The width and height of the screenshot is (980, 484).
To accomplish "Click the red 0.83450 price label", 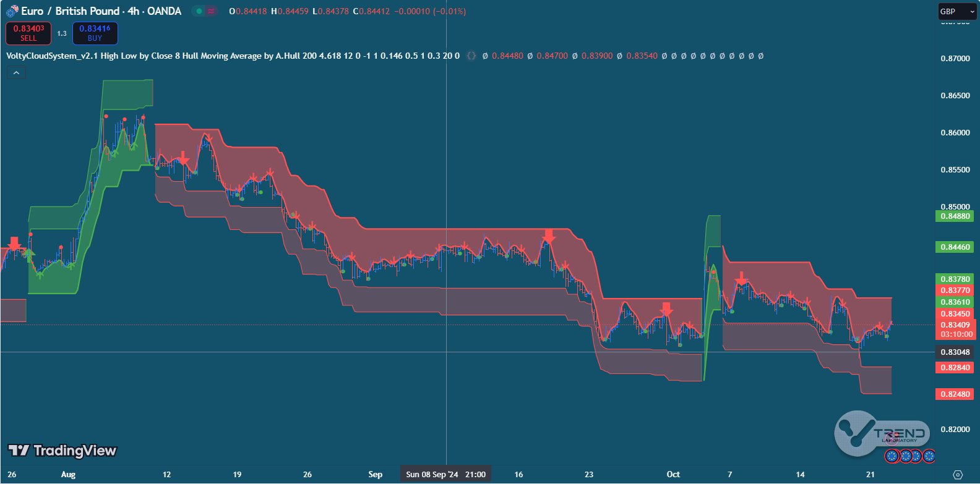I will [x=955, y=314].
